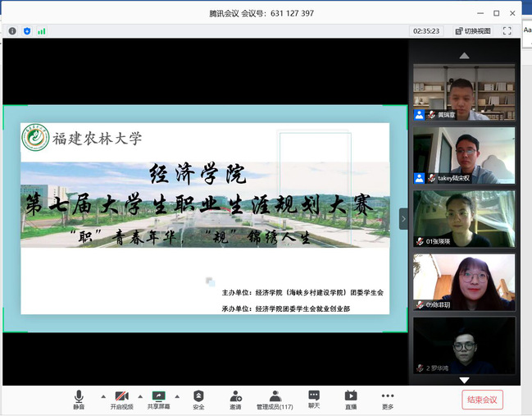Start screen sharing (共享屏幕)

[x=159, y=399]
